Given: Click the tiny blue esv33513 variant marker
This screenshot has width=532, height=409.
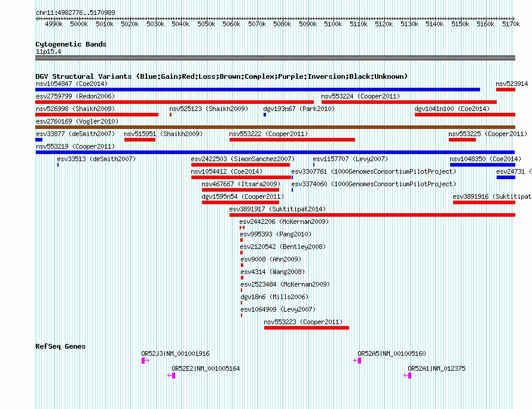Looking at the screenshot, I should (x=58, y=165).
